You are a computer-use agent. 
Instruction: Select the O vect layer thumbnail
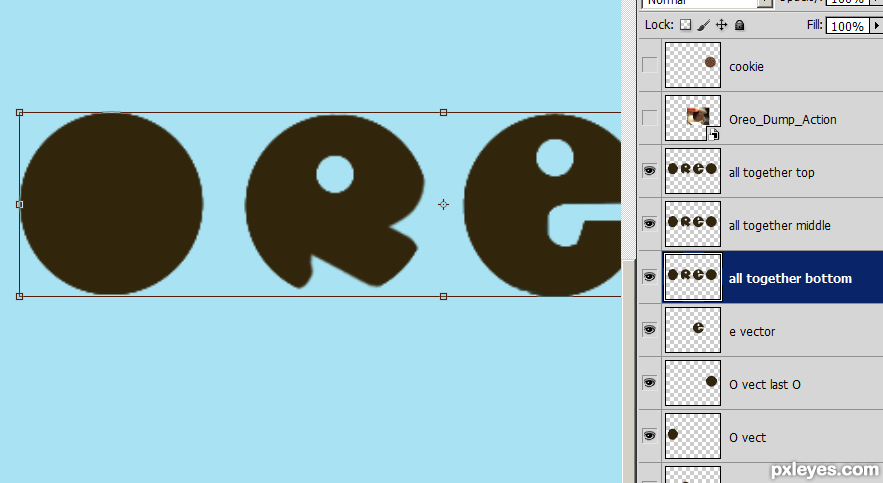(693, 436)
